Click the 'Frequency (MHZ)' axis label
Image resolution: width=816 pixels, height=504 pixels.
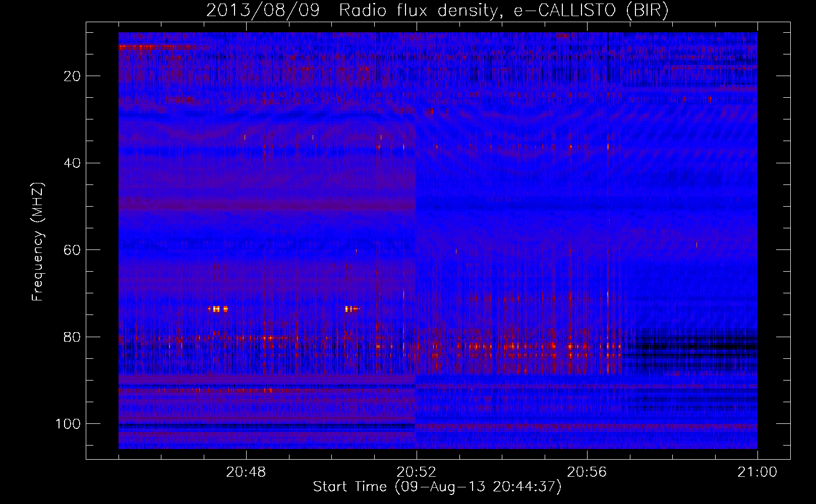click(x=38, y=242)
